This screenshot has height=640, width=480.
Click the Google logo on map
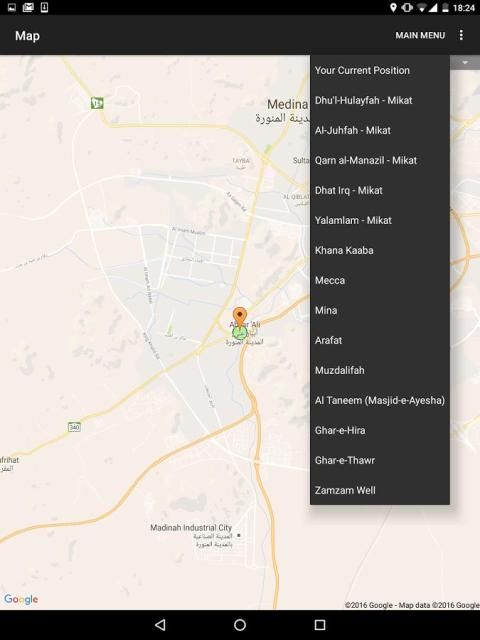tap(21, 599)
